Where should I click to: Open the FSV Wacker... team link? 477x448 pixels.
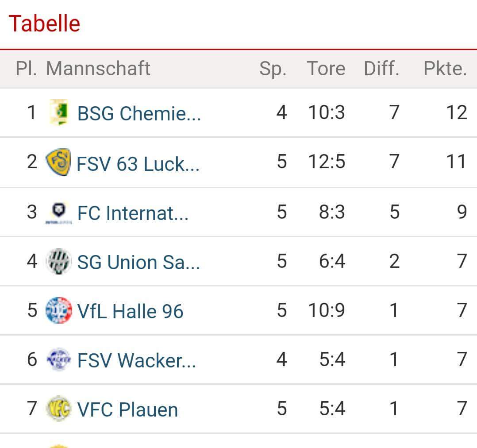coord(136,360)
